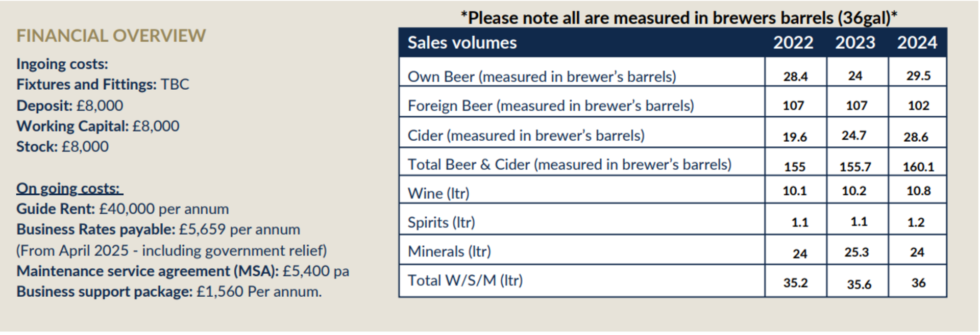Screen dimensions: 980x335
Task: Select the underlined On going costs heading
Action: coord(69,189)
